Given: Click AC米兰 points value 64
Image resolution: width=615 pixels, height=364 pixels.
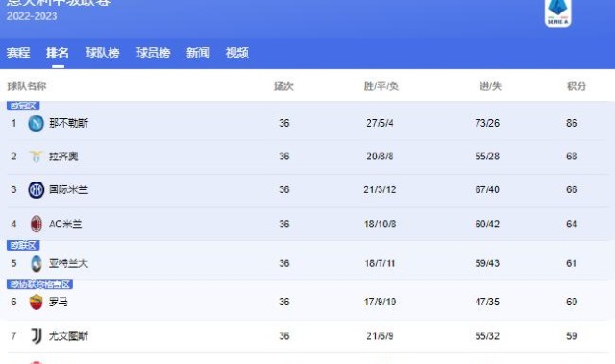Looking at the screenshot, I should (572, 224).
